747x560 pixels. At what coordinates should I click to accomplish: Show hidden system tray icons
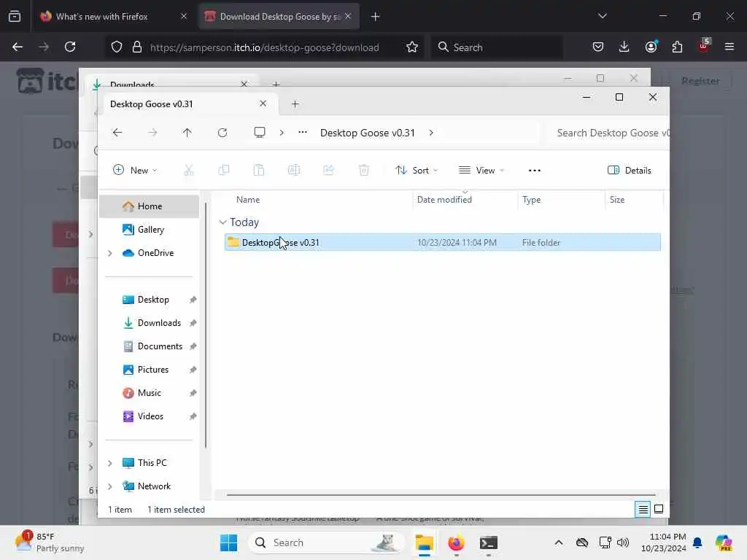(x=559, y=542)
